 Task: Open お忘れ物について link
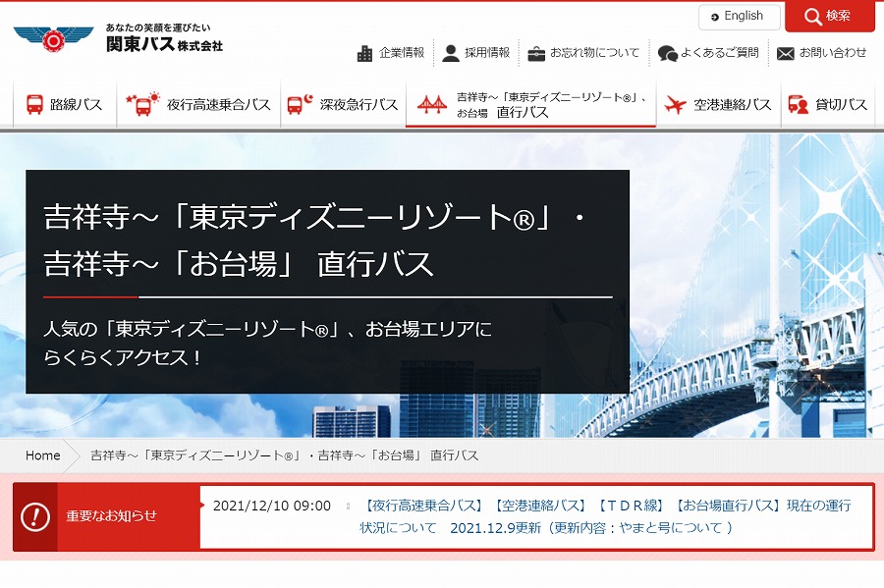(595, 53)
